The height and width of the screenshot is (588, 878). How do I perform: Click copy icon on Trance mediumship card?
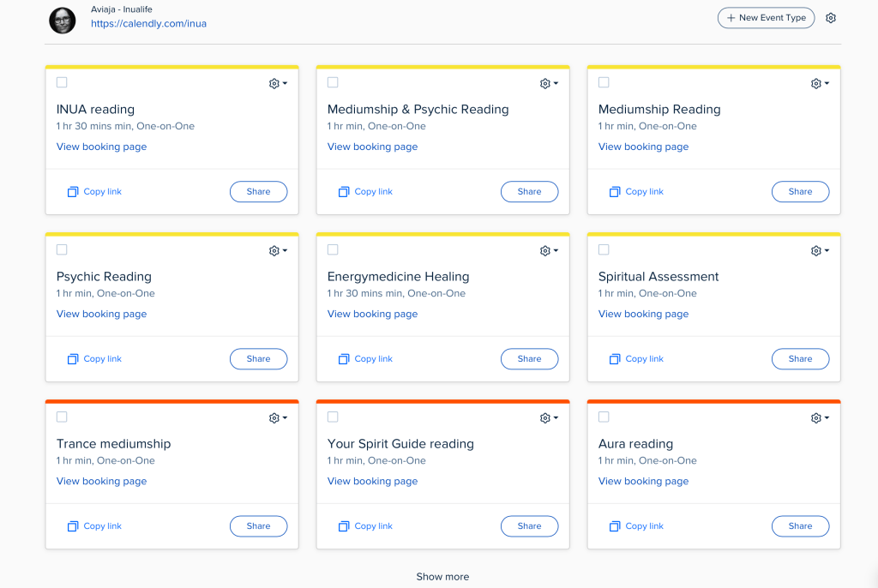point(73,526)
